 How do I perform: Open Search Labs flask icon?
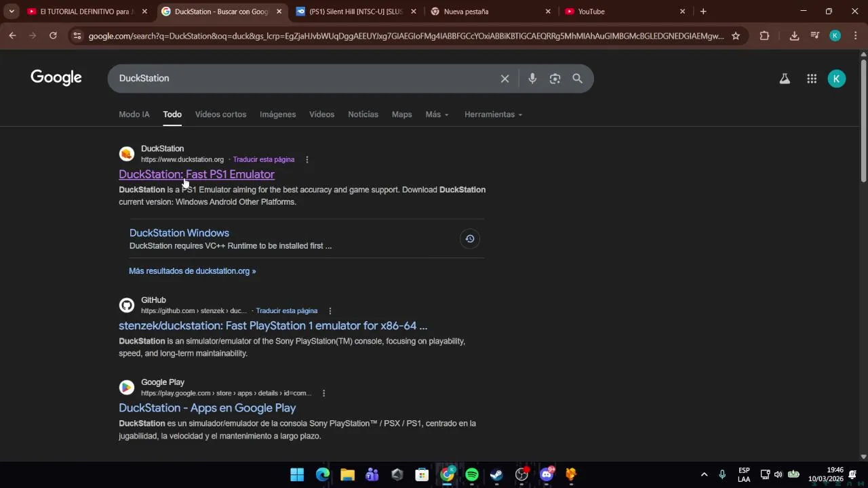point(785,79)
